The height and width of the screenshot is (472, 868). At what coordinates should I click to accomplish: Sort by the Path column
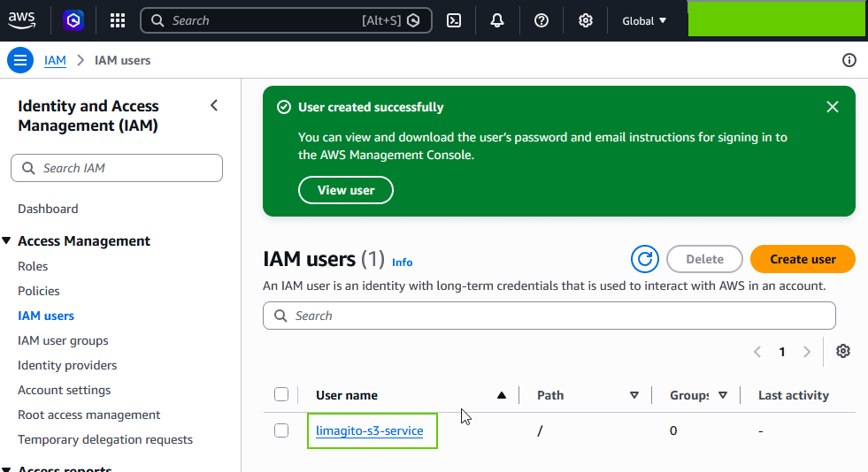[x=634, y=395]
